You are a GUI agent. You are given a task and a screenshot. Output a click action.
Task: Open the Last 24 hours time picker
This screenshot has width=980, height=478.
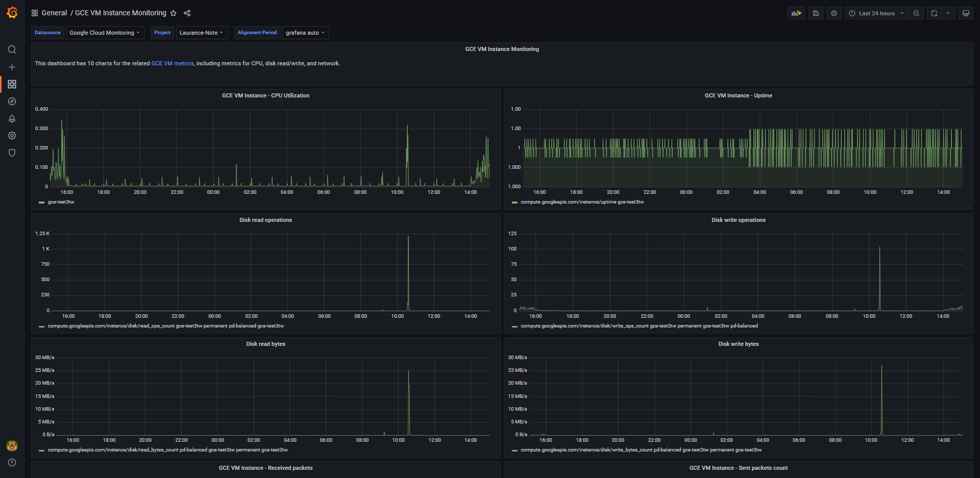pos(876,13)
